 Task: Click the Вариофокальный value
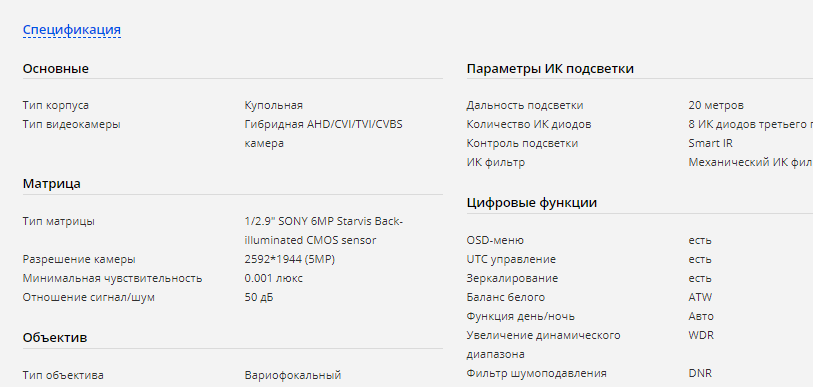click(x=292, y=375)
